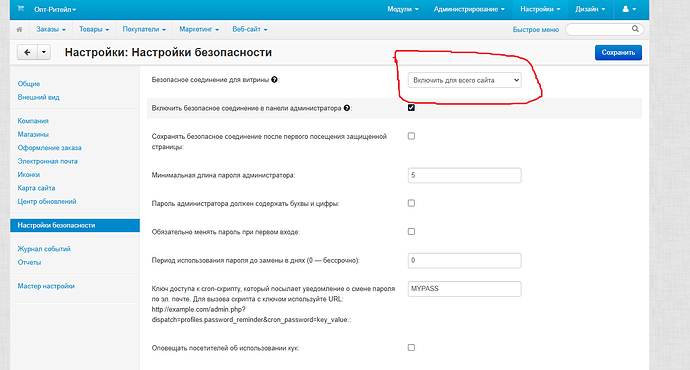The height and width of the screenshot is (370, 690).
Task: Open the Модули menu
Action: pyautogui.click(x=403, y=9)
